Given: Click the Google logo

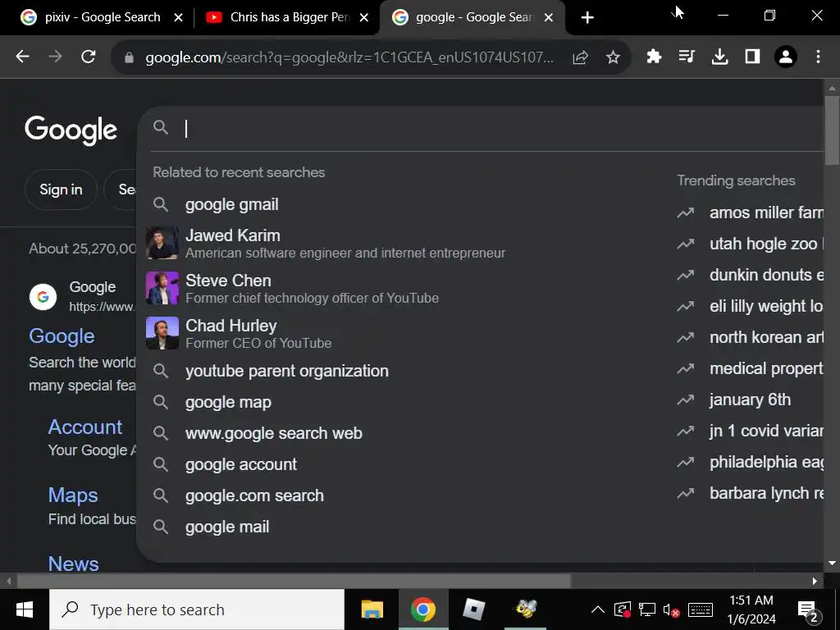Looking at the screenshot, I should click(x=71, y=130).
